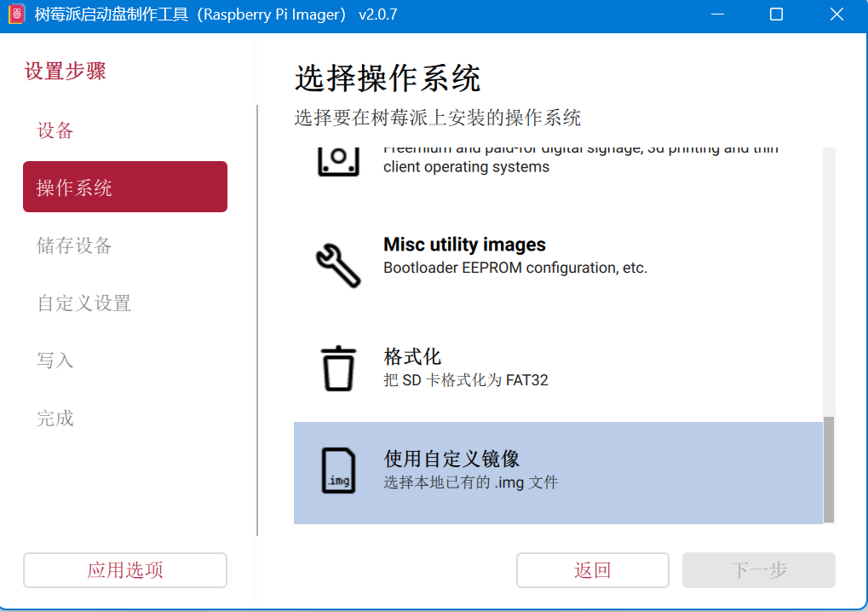Click the wrench icon for Misc utility images
Viewport: 868px width, 612px height.
[x=338, y=265]
